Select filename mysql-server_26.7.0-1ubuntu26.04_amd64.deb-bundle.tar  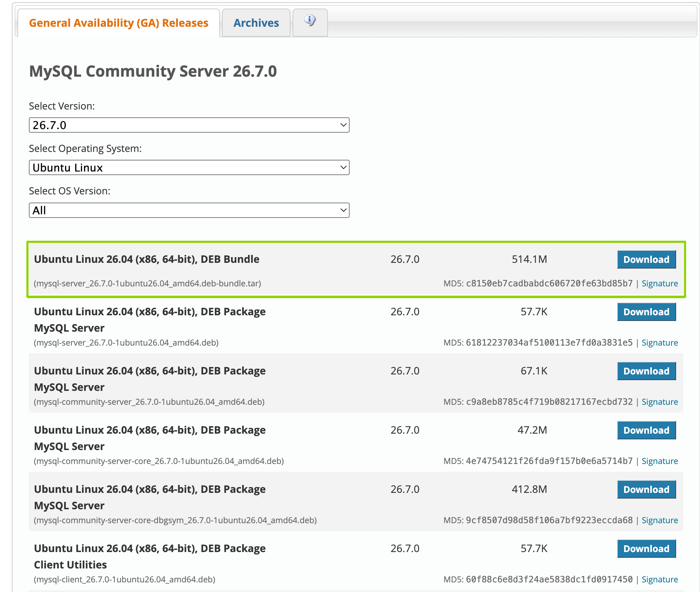click(x=148, y=284)
